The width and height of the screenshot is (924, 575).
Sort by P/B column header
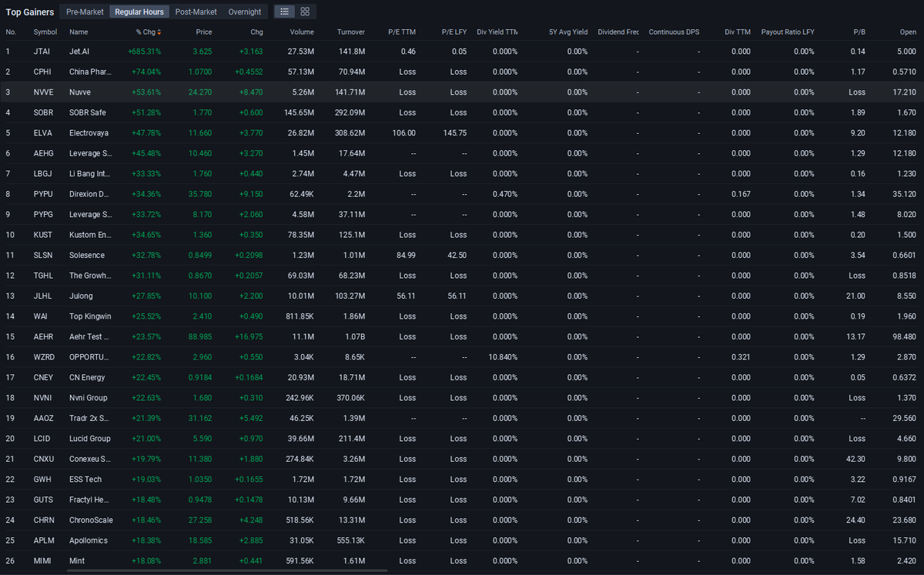point(859,32)
